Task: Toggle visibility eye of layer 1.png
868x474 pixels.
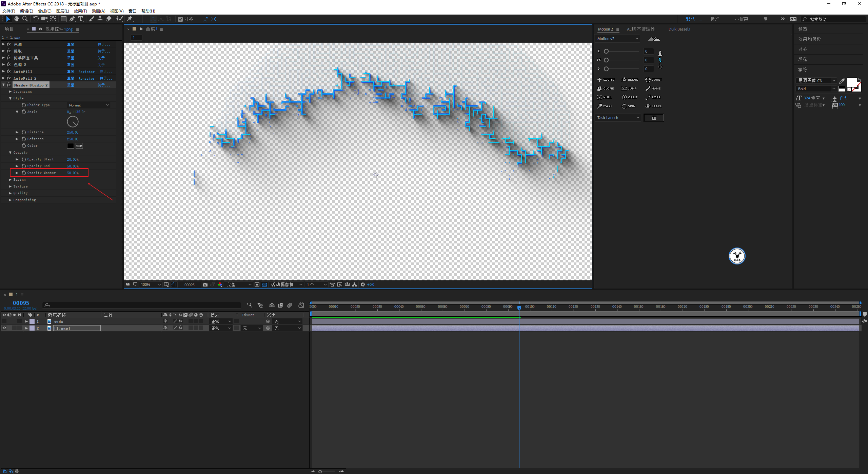Action: click(x=4, y=328)
